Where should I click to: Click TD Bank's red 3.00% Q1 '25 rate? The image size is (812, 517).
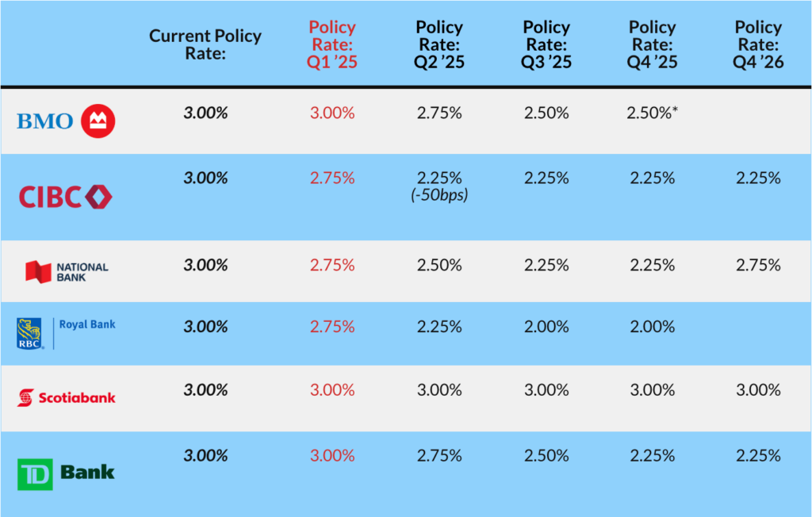[332, 456]
